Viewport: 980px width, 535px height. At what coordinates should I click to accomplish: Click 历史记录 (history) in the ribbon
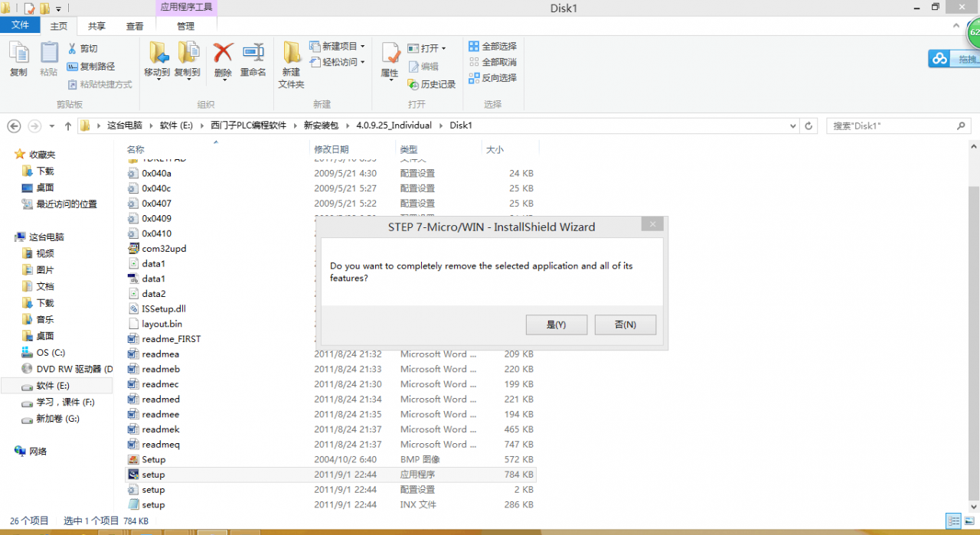pyautogui.click(x=432, y=84)
